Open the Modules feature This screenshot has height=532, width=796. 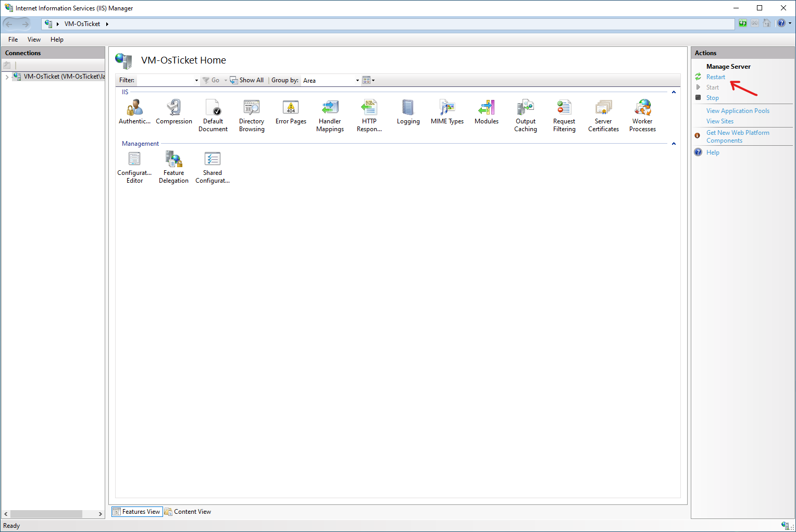[487, 111]
